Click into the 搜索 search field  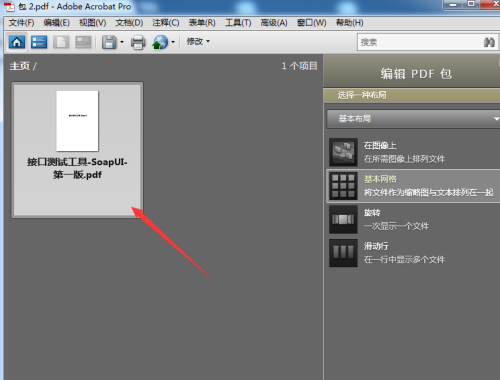(420, 42)
